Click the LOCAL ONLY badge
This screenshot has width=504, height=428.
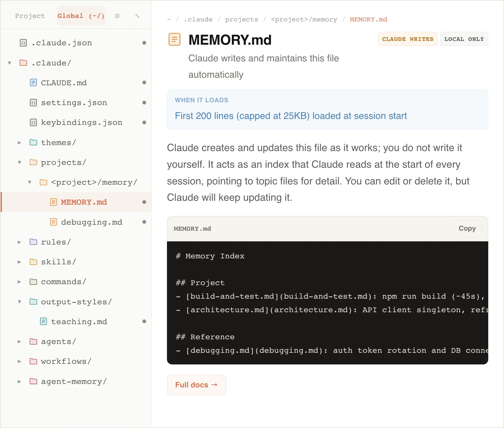click(x=464, y=39)
